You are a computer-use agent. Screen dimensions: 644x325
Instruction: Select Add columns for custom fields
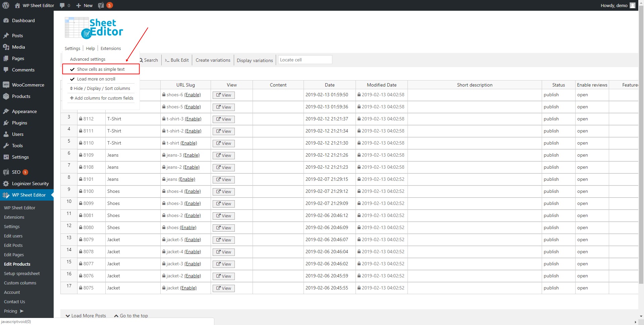pos(102,98)
